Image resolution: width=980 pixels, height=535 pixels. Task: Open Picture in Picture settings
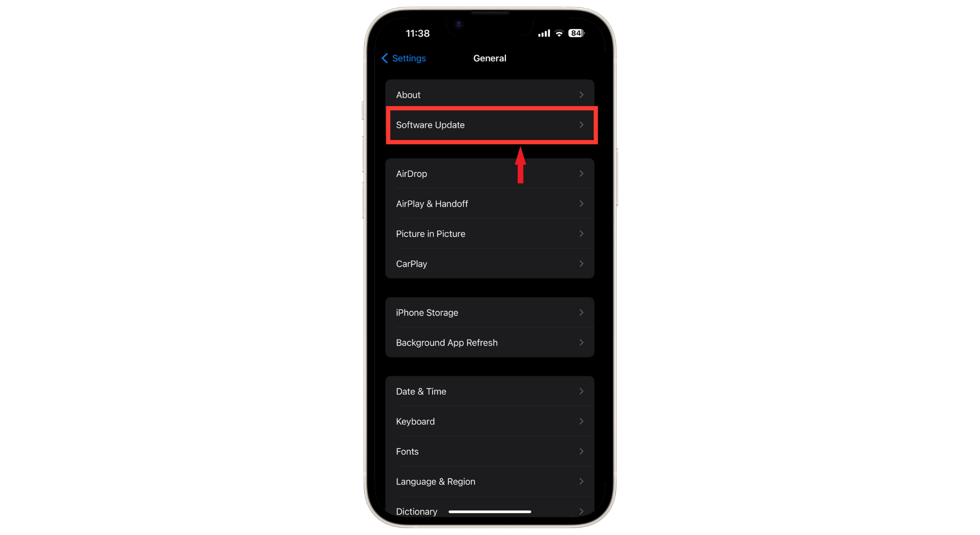point(490,233)
